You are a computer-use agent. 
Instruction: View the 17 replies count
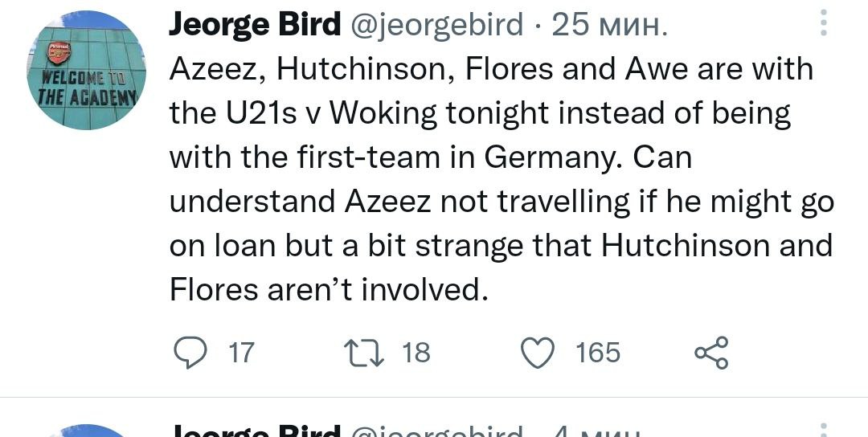coord(241,353)
